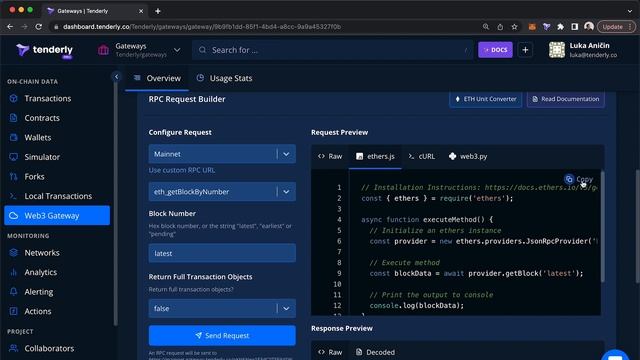Open the eth_getBlockByNumber method dropdown
Viewport: 640px width, 360px height.
pos(222,191)
